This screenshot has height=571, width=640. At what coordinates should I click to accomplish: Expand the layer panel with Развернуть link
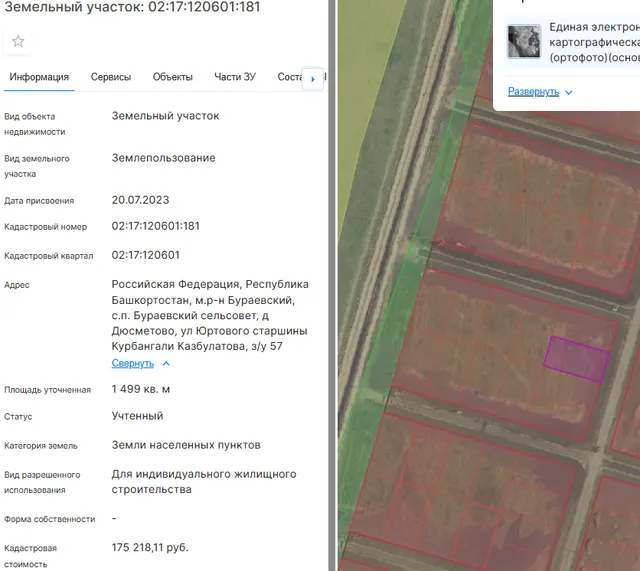click(533, 91)
